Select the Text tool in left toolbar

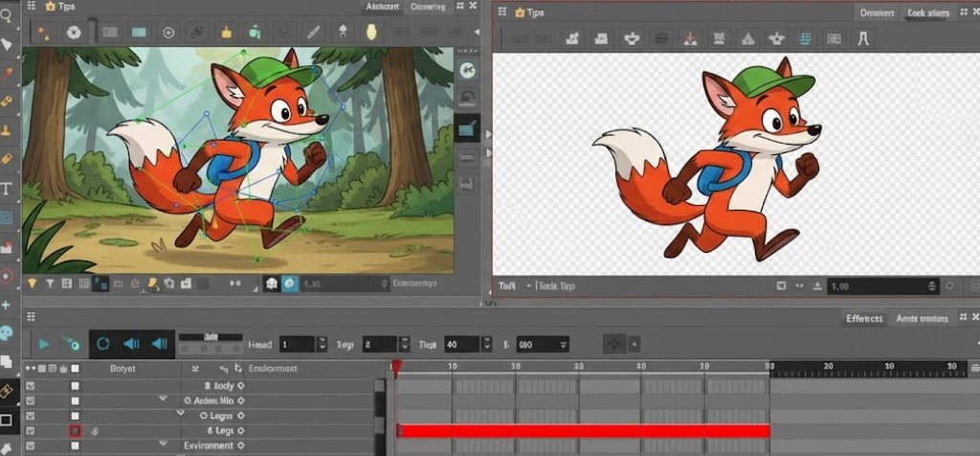click(x=6, y=188)
